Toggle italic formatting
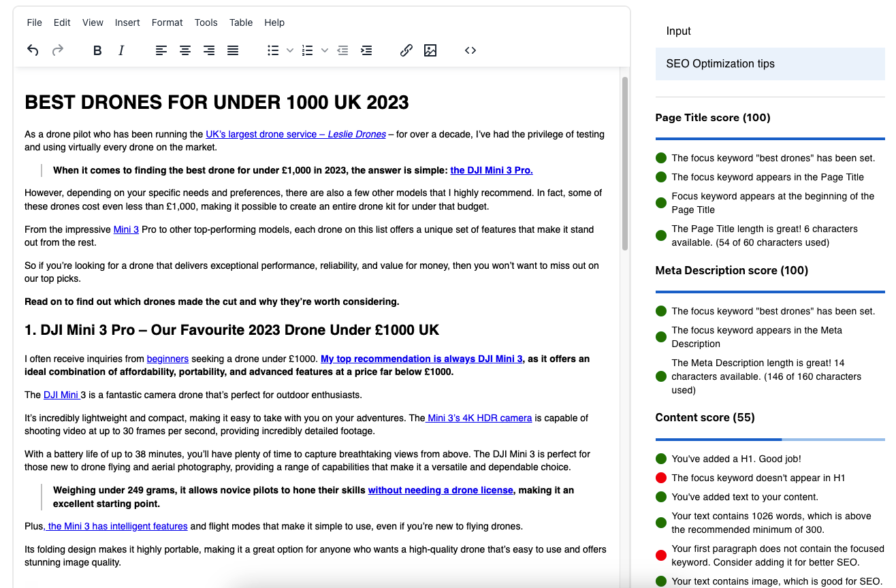The height and width of the screenshot is (588, 896). 121,50
